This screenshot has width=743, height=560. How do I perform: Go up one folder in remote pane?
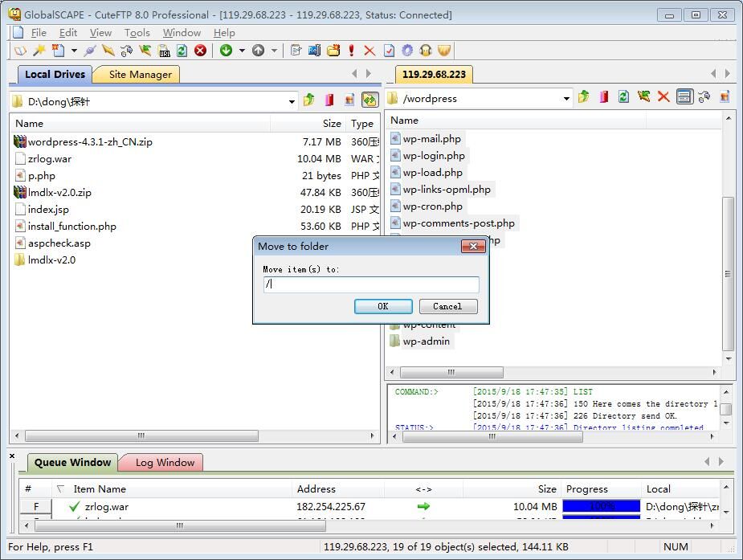(x=584, y=96)
